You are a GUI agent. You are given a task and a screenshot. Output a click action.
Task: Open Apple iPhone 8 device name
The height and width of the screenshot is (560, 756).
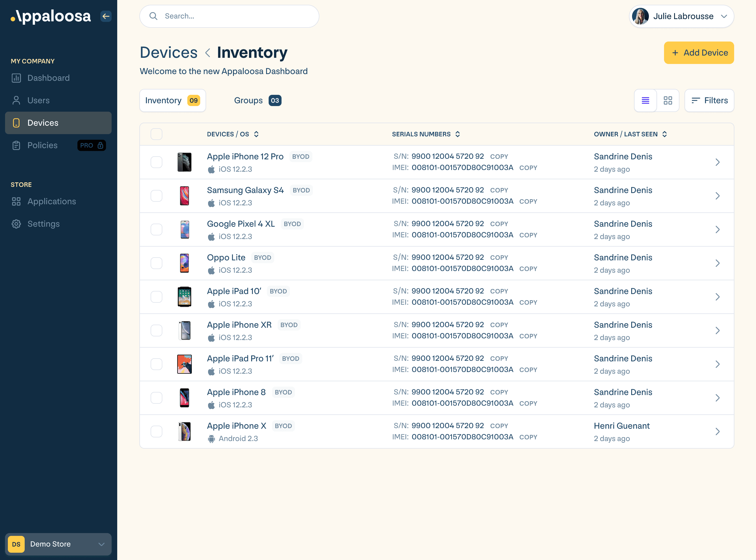point(236,392)
